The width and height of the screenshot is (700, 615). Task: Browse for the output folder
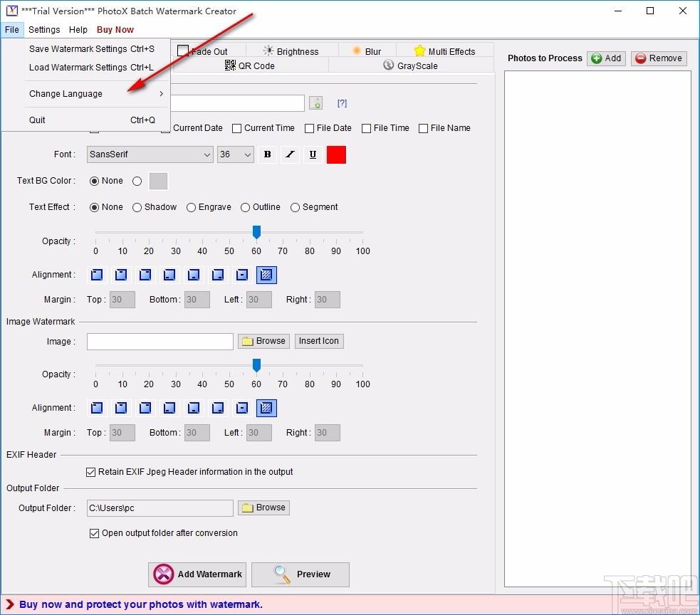point(264,508)
